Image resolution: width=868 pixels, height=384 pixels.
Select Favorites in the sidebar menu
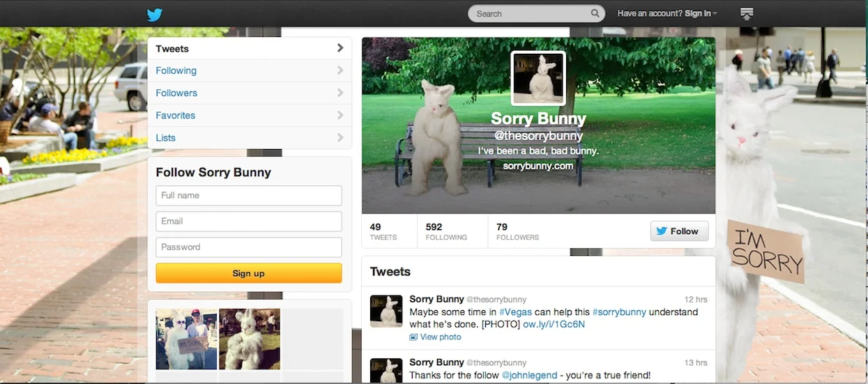(250, 115)
